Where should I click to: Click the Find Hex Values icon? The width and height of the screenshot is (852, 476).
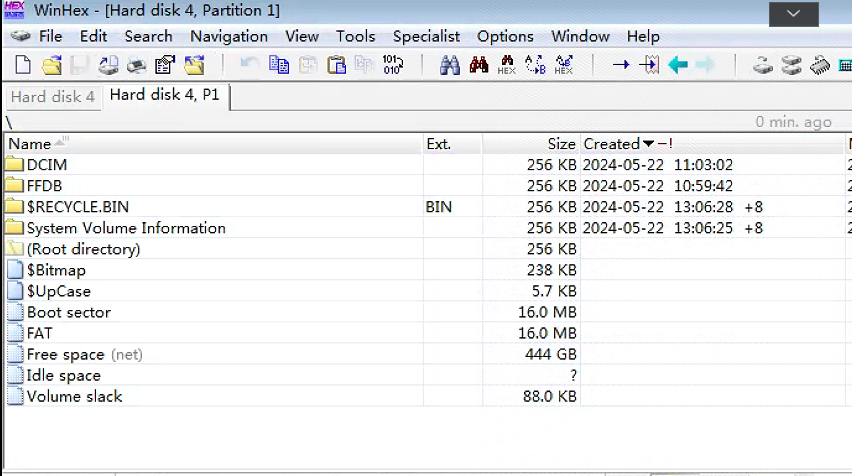pos(506,65)
